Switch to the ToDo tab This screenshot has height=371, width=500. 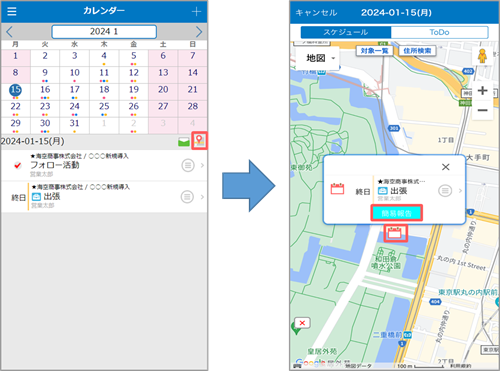[x=439, y=32]
